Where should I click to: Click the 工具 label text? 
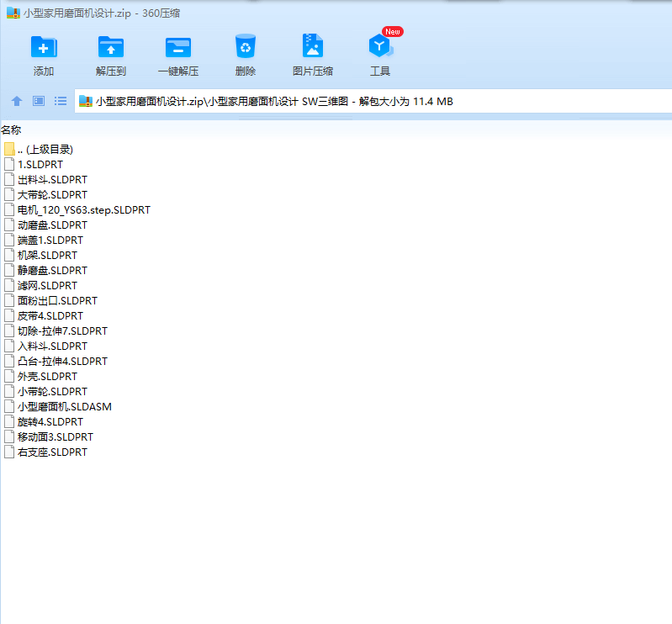(x=380, y=71)
